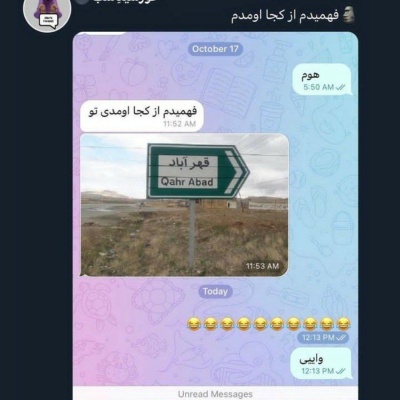Click the Qahr Abad text on the sign
The image size is (400, 400).
[x=187, y=182]
